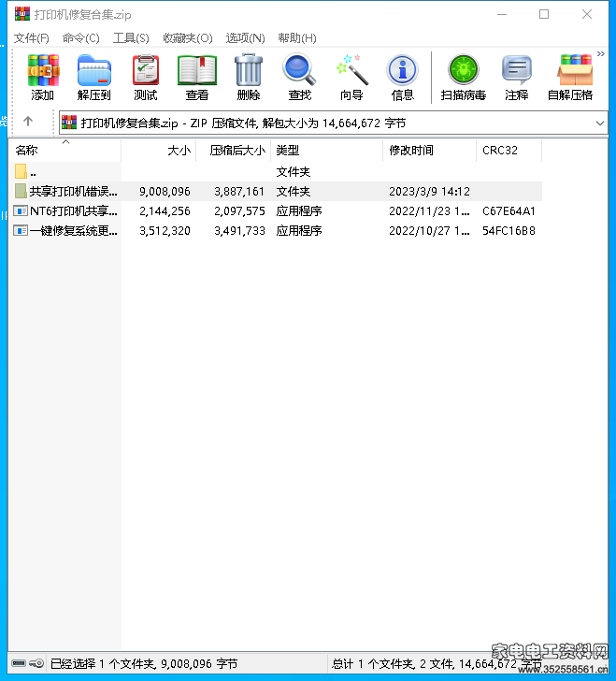The image size is (616, 681).
Task: Click the packed size 3,887,161
Action: (239, 192)
